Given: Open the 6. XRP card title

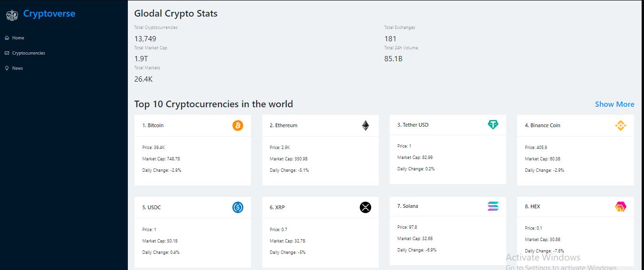Looking at the screenshot, I should click(277, 207).
